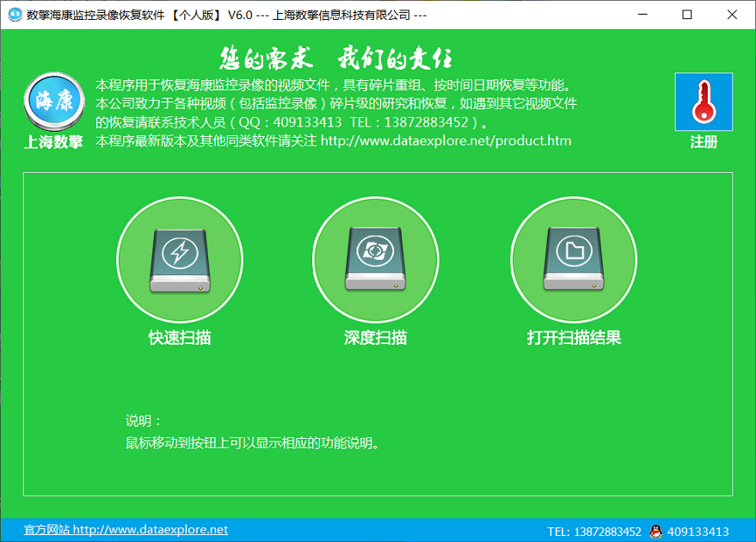Image resolution: width=756 pixels, height=542 pixels.
Task: Click the app icon in title bar
Action: [x=15, y=15]
